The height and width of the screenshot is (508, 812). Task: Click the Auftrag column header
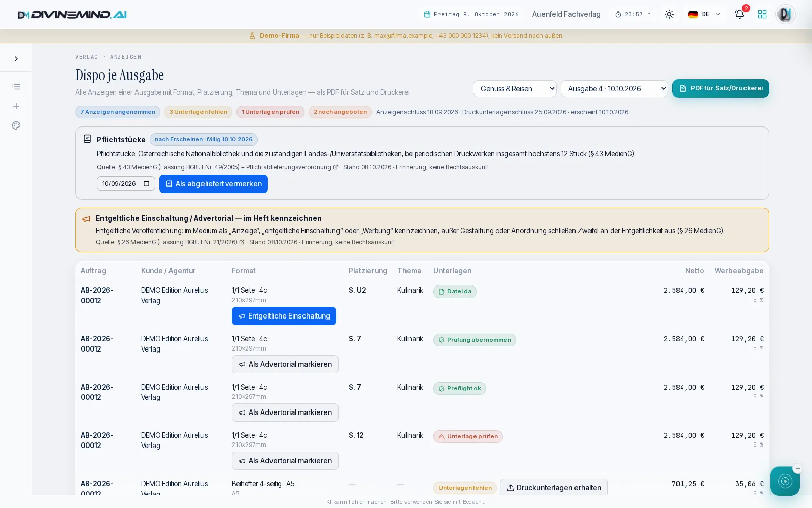93,271
